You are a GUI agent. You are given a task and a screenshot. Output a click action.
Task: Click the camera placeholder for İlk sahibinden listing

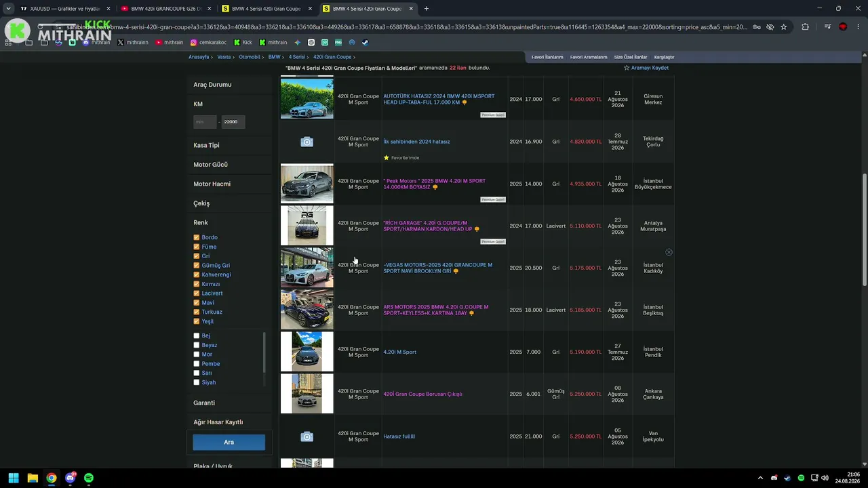click(307, 142)
